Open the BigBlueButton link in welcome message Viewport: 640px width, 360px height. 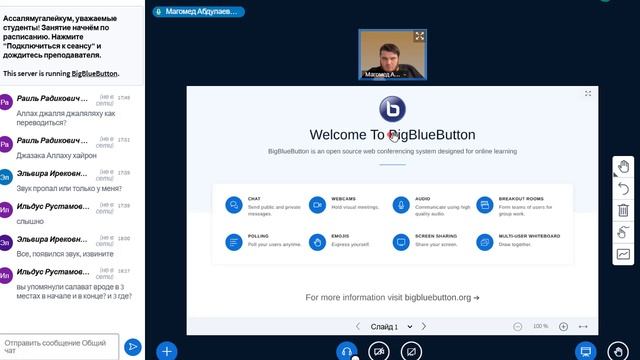pos(94,73)
